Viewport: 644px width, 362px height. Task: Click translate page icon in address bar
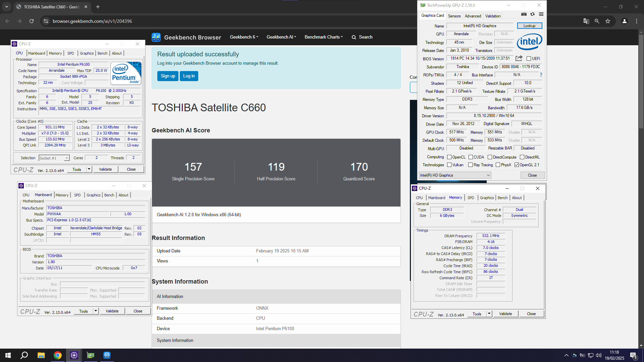(586, 21)
